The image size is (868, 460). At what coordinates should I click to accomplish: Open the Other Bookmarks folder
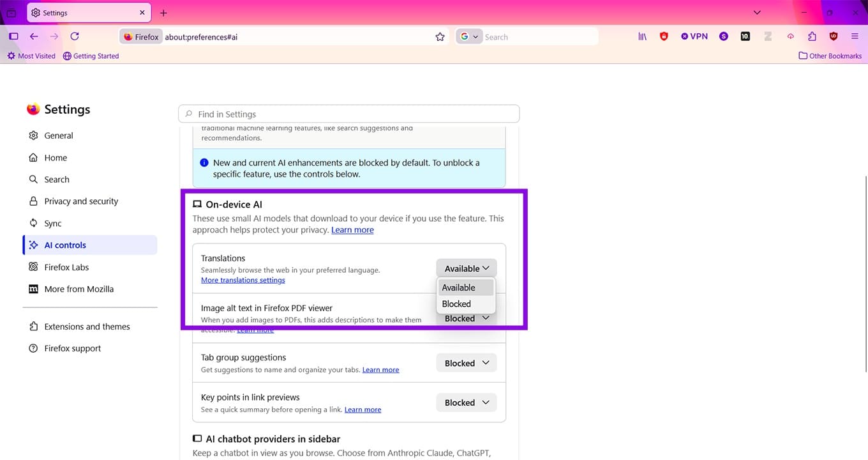coord(830,56)
